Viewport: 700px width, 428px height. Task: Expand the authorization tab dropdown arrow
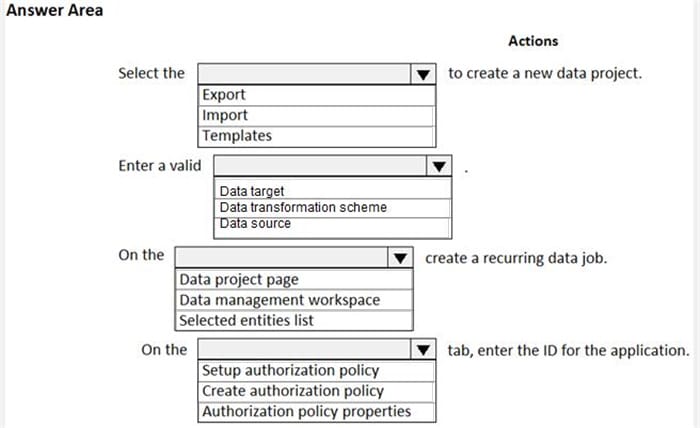pos(424,350)
